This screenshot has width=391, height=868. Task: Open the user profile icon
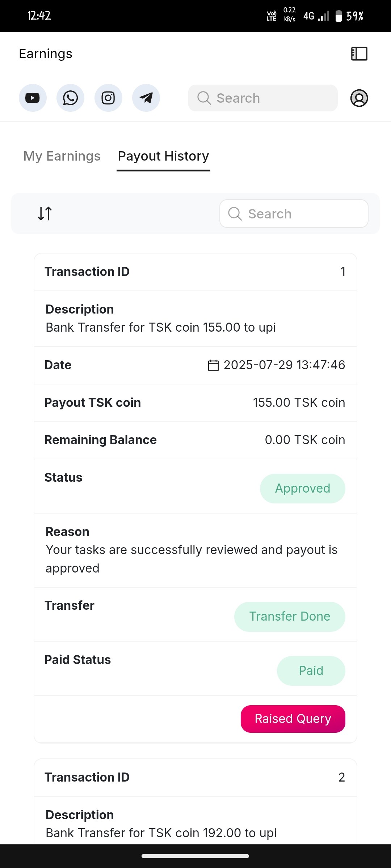coord(359,98)
